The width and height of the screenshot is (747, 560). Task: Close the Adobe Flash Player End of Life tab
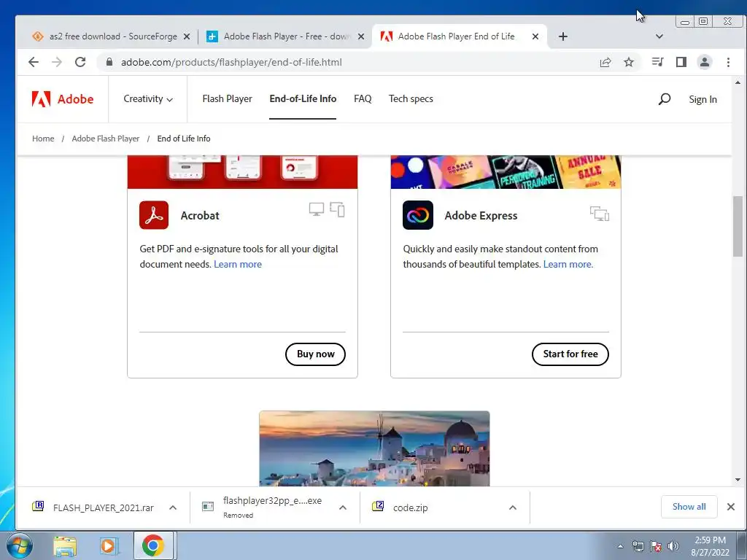(535, 36)
